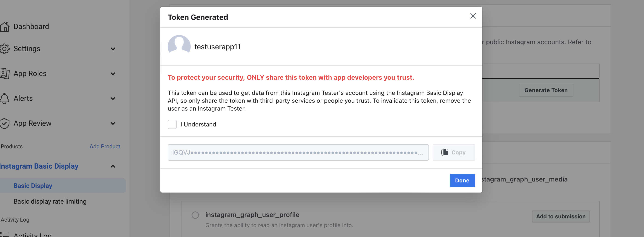The height and width of the screenshot is (237, 644).
Task: Click the App Review shield icon
Action: 5,123
